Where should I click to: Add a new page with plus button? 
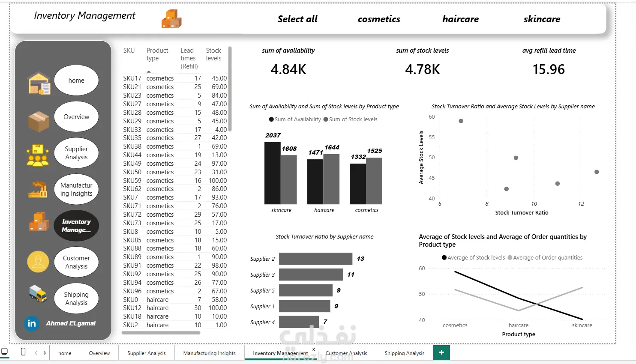[x=441, y=352]
